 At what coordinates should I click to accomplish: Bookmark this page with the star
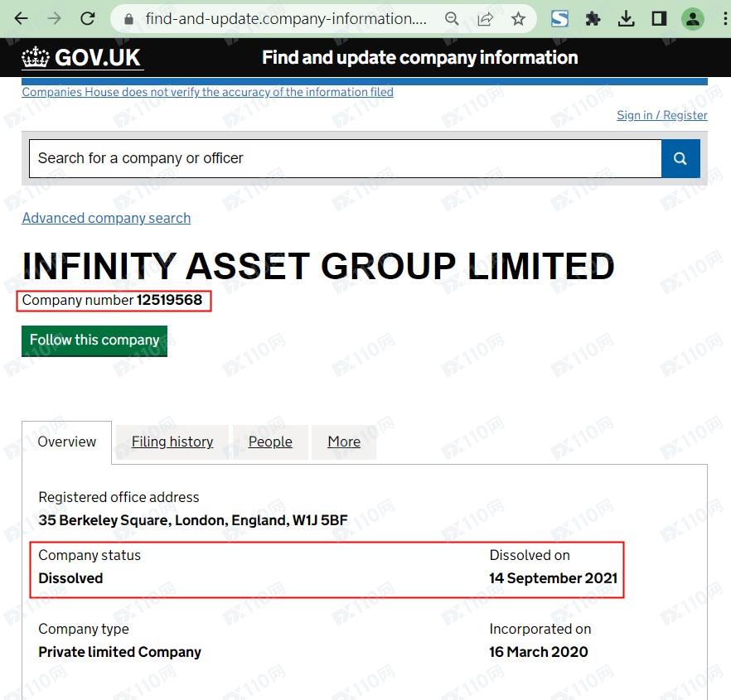518,18
